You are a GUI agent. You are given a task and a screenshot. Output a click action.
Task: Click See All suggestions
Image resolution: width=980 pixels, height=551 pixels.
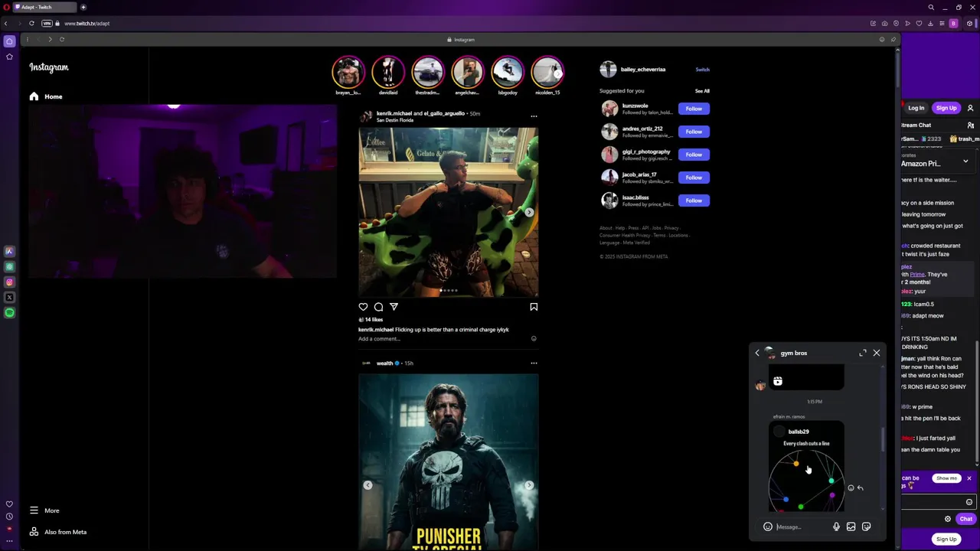pyautogui.click(x=702, y=91)
